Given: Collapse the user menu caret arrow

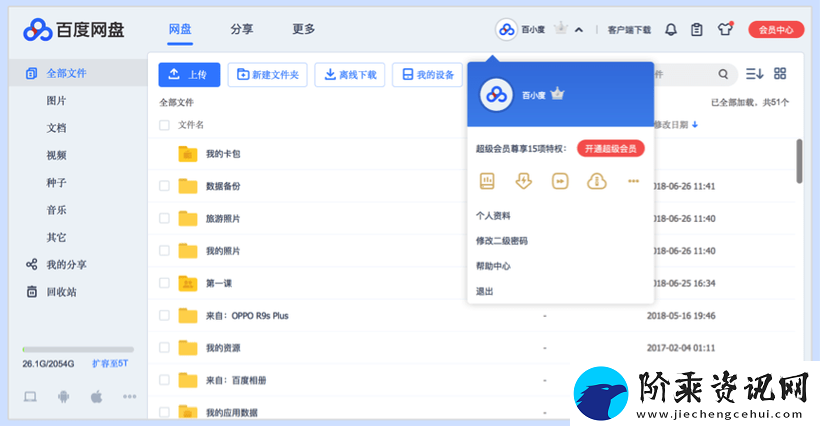Looking at the screenshot, I should click(579, 30).
